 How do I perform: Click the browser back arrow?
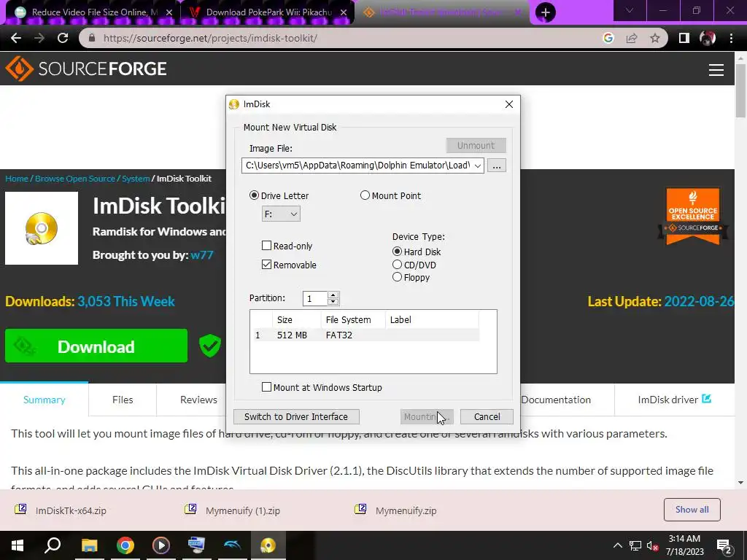click(x=16, y=38)
